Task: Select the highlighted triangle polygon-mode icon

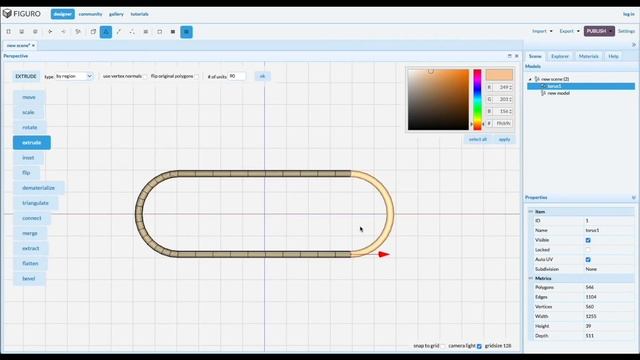Action: 106,32
